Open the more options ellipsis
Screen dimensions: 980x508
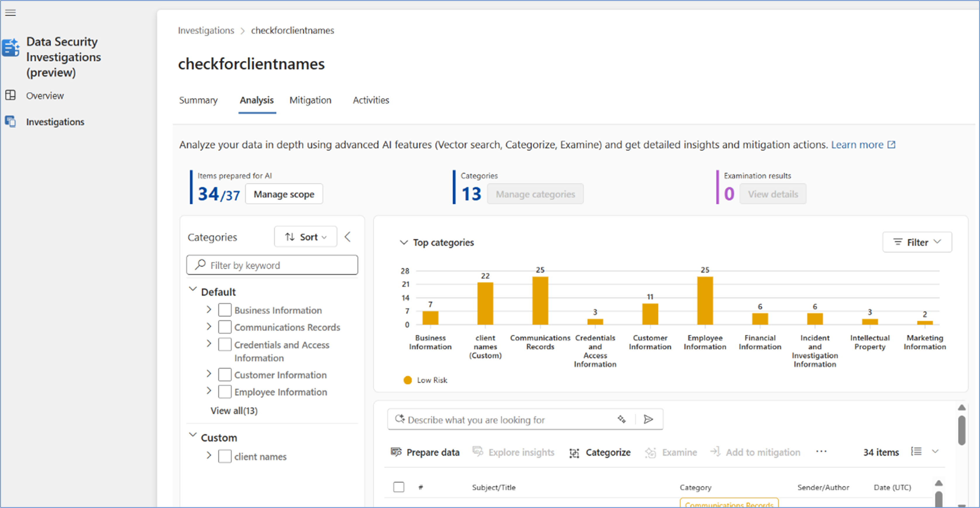coord(821,452)
